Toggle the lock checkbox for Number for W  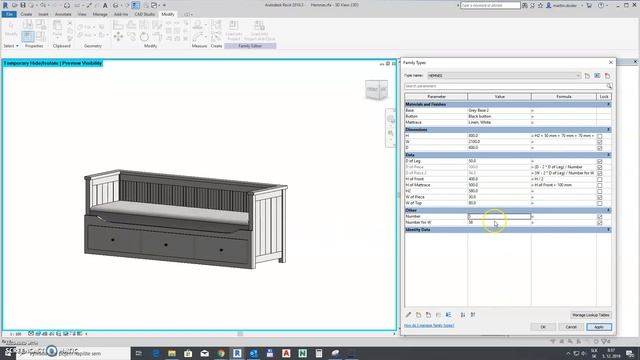click(x=600, y=223)
